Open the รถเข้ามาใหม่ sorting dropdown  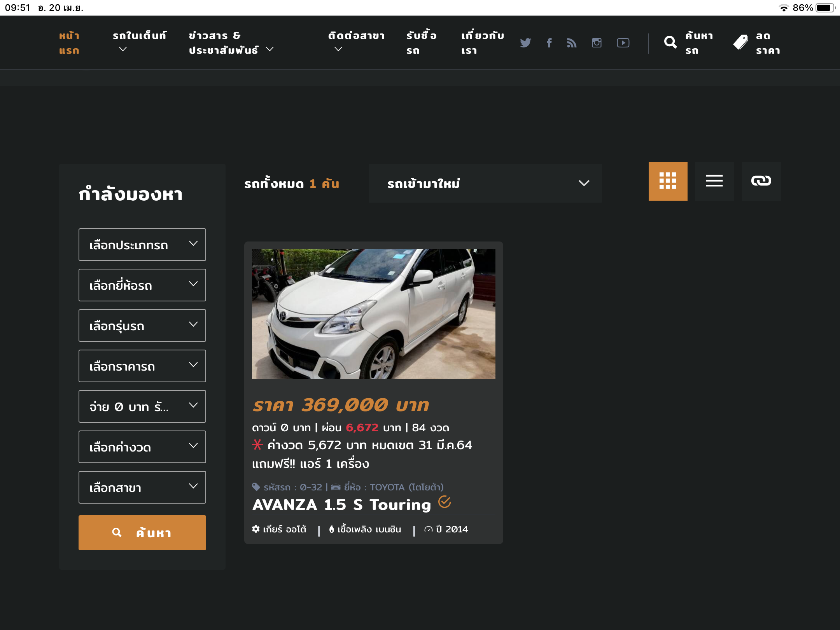[485, 183]
